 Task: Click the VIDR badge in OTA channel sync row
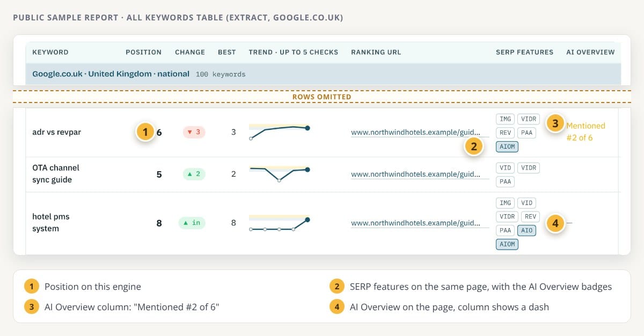tap(528, 167)
